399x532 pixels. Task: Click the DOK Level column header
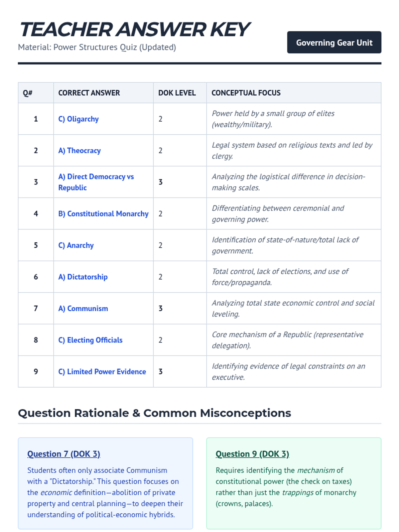coord(177,93)
